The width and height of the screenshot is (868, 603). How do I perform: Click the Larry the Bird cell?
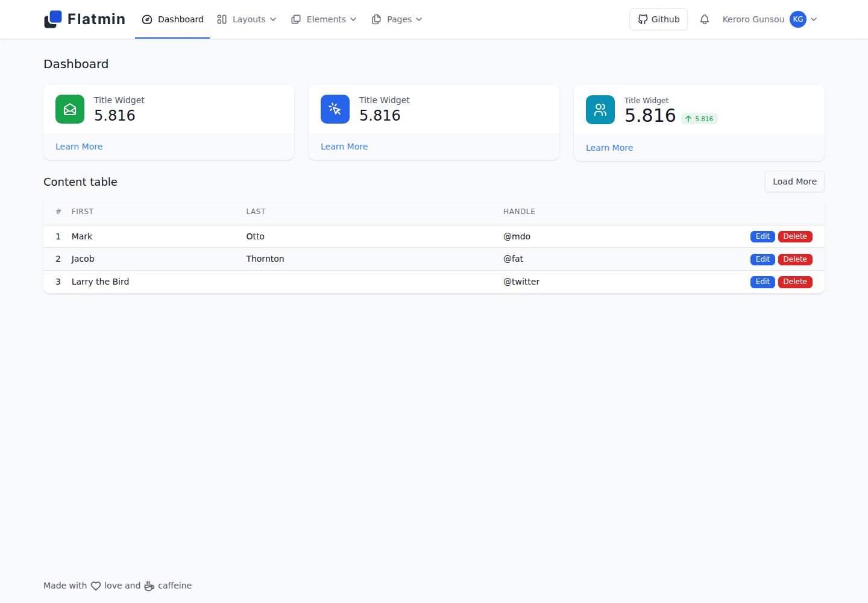pos(100,282)
